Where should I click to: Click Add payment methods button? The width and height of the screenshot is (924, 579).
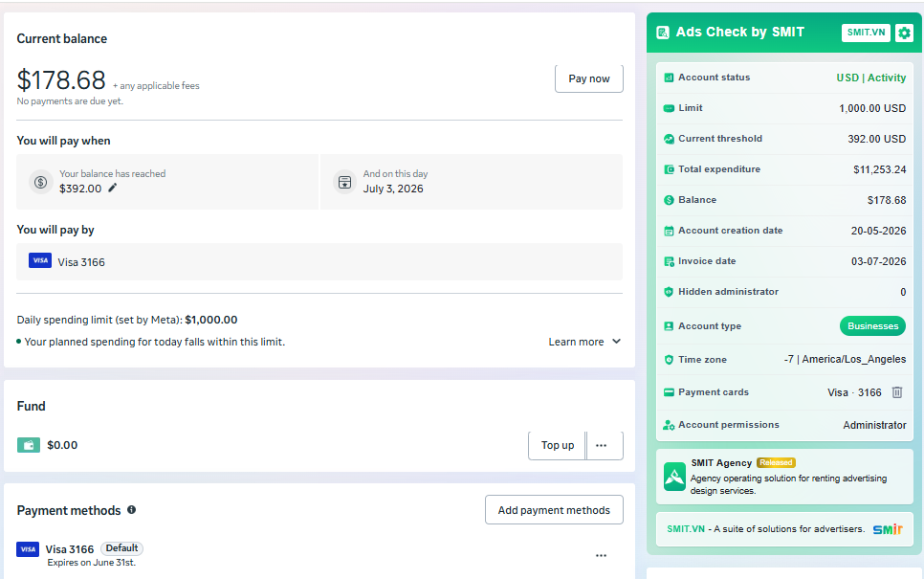554,510
